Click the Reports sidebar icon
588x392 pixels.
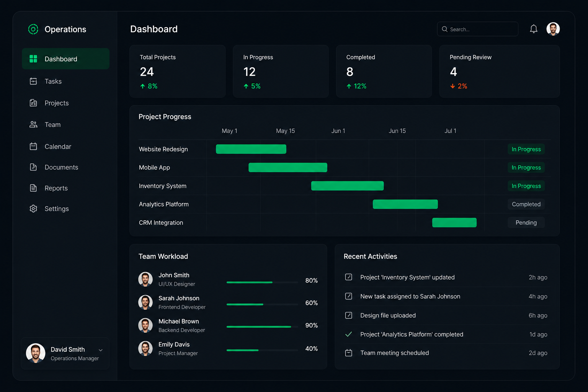pyautogui.click(x=33, y=188)
